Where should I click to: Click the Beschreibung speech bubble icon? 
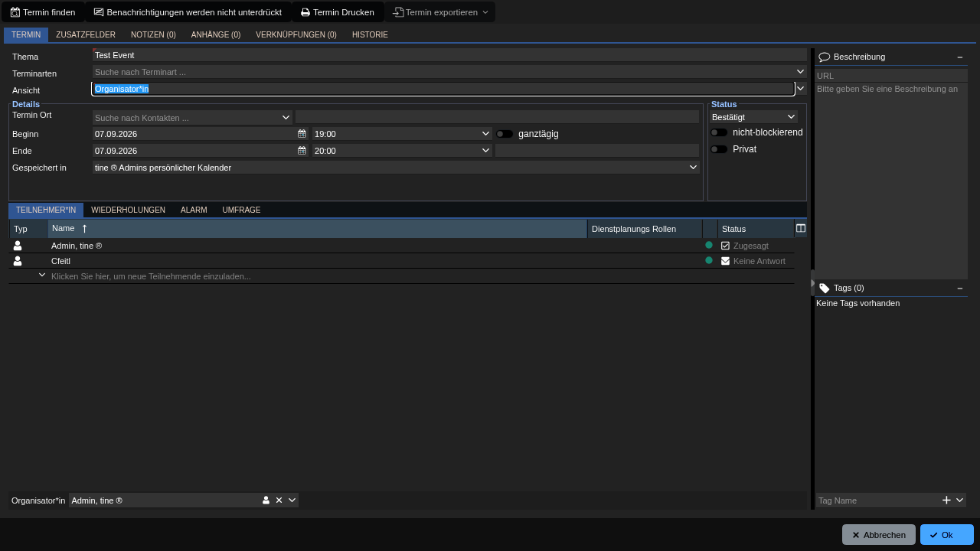tap(825, 57)
